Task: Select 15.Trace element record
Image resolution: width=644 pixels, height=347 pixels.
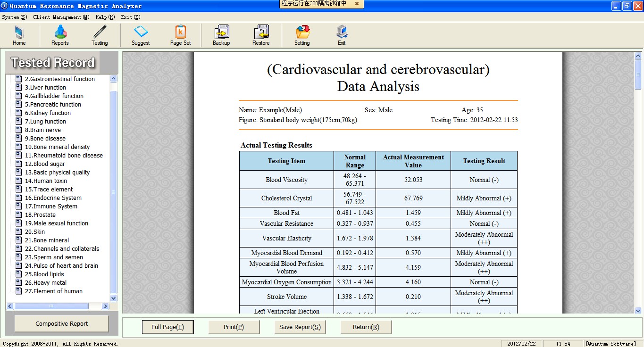Action: (x=49, y=189)
